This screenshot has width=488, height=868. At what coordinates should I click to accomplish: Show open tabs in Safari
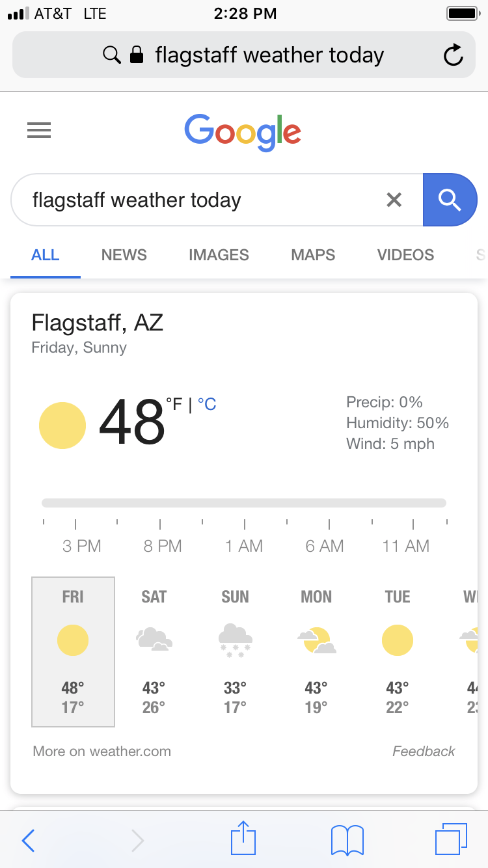tap(450, 839)
